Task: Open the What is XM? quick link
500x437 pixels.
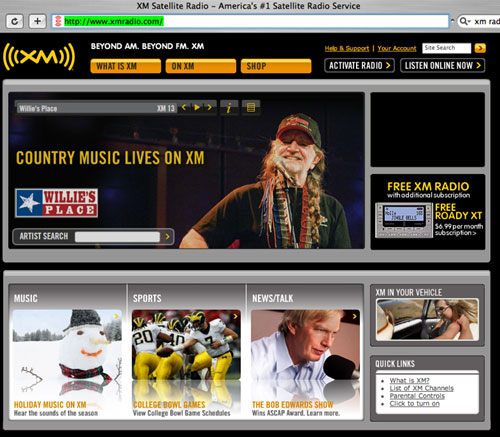Action: point(410,380)
